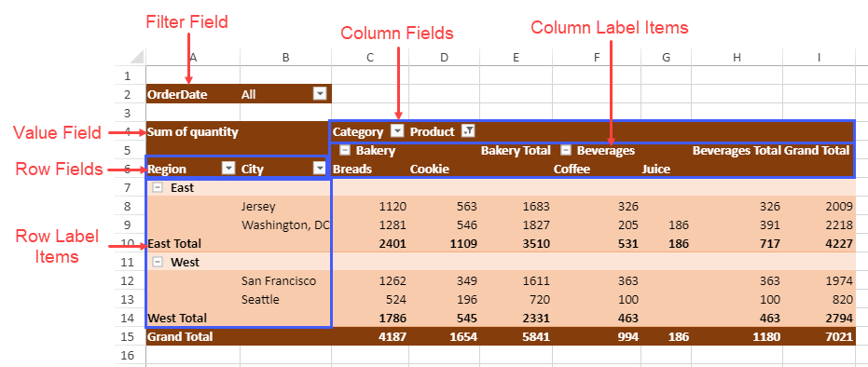868x367 pixels.
Task: Select the 7021 overall total cell
Action: (x=838, y=337)
